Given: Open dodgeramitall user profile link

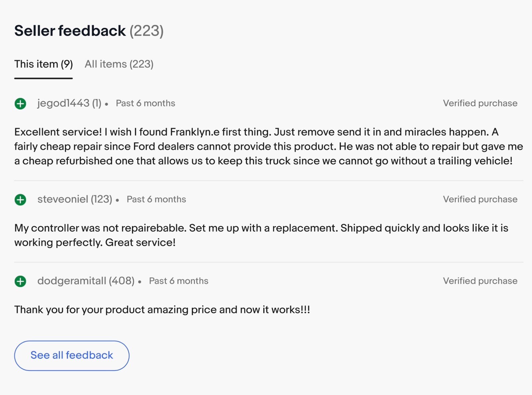Looking at the screenshot, I should click(x=71, y=281).
